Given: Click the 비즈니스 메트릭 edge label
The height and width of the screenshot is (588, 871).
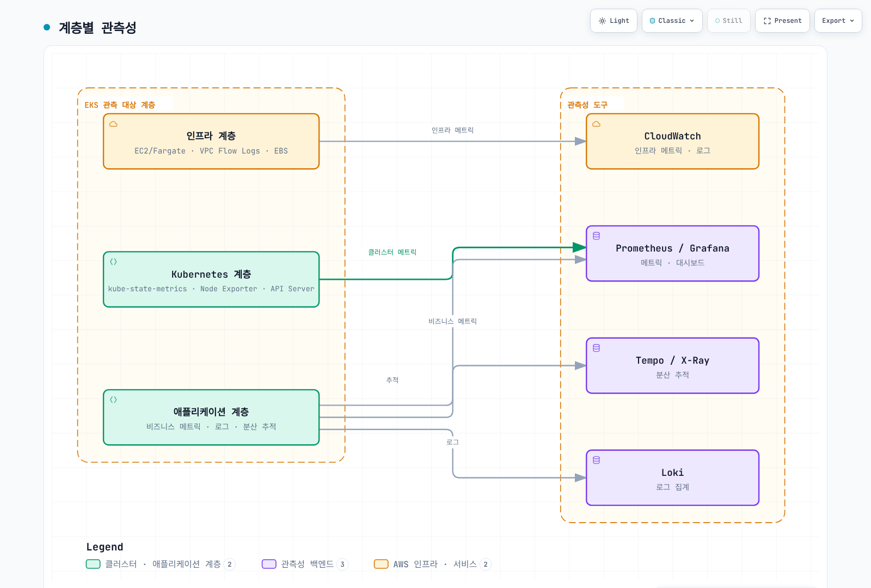Looking at the screenshot, I should tap(452, 321).
